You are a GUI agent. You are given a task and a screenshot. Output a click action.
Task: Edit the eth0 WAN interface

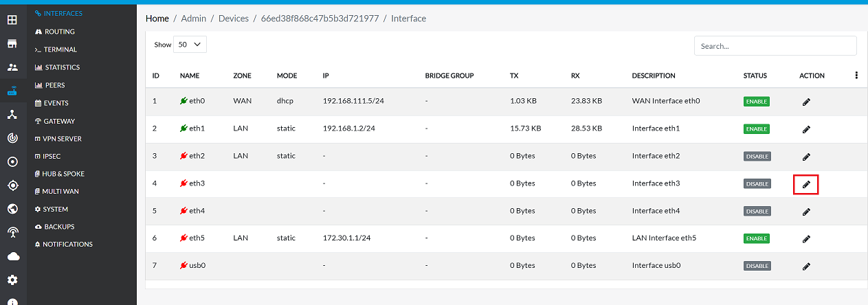(806, 102)
